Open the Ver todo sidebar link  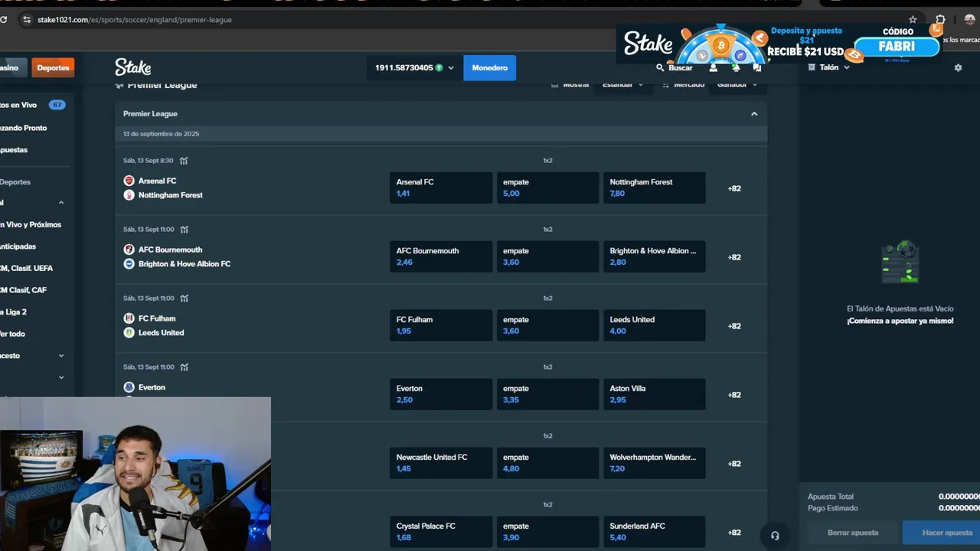[13, 334]
